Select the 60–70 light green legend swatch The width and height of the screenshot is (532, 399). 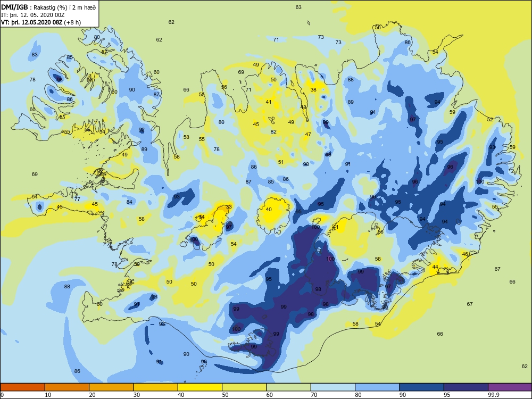pos(289,387)
